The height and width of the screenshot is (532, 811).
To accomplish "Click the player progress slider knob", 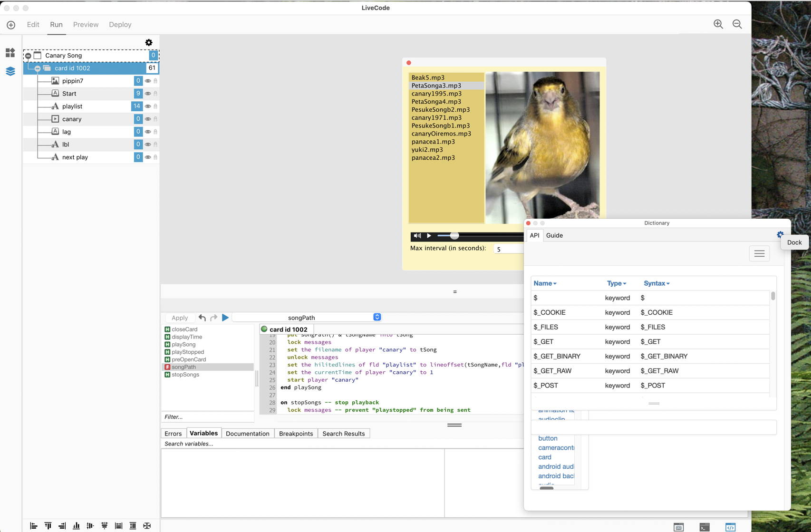I will click(454, 236).
